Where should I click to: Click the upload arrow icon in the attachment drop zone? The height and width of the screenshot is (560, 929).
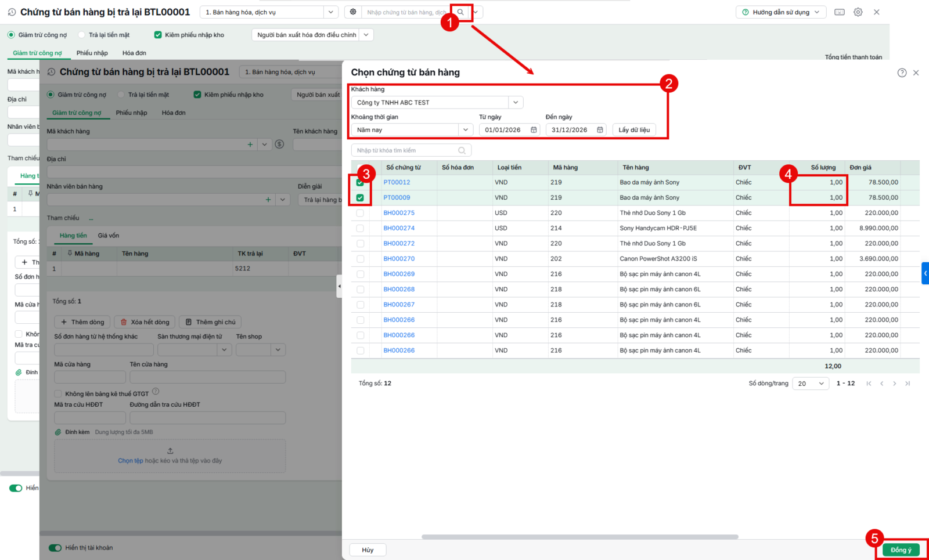170,451
